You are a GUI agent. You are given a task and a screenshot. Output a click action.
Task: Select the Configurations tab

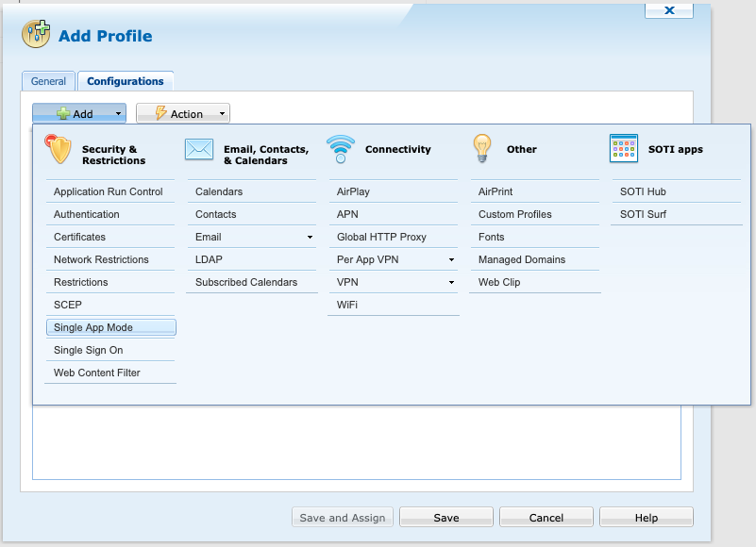(126, 82)
